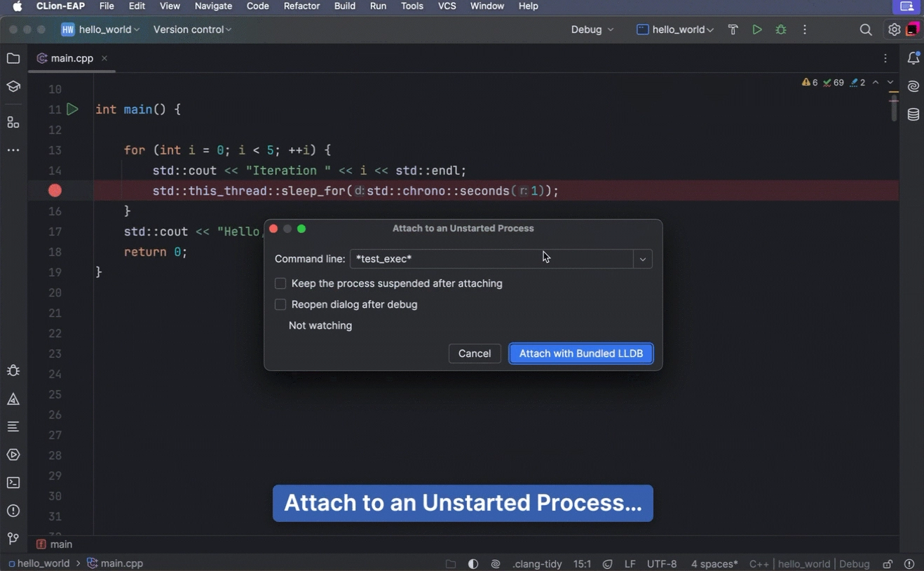Open the hello_world run configuration dropdown
The height and width of the screenshot is (571, 924).
[675, 29]
